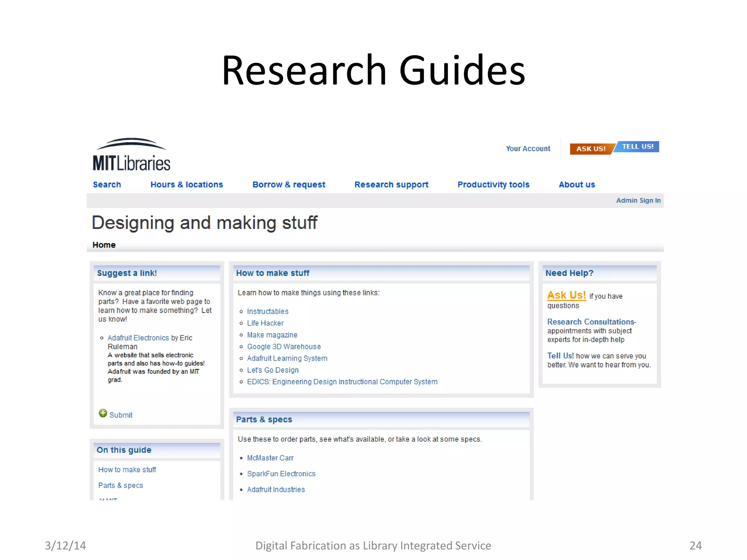Viewport: 747px width, 560px height.
Task: Click the On this guide header
Action: pyautogui.click(x=157, y=450)
